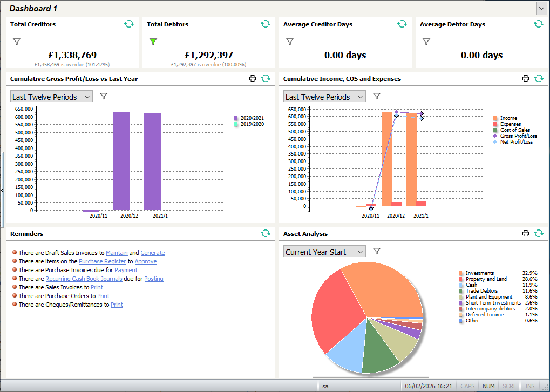This screenshot has height=392, width=550.
Task: Refresh the Average Debtor Days panel
Action: pyautogui.click(x=538, y=24)
